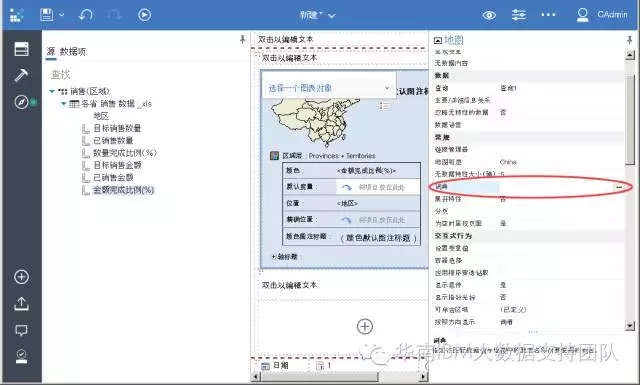Click the Save disk icon

click(47, 15)
